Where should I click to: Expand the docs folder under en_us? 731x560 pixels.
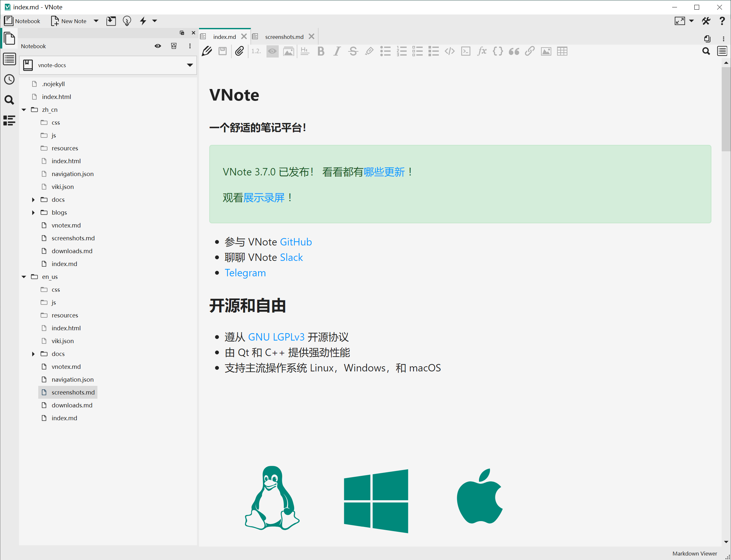click(x=33, y=354)
